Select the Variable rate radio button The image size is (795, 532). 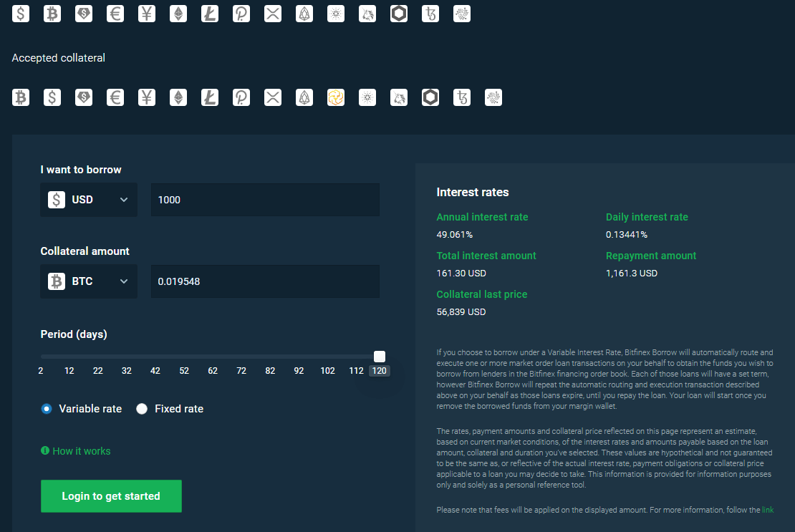(x=47, y=409)
